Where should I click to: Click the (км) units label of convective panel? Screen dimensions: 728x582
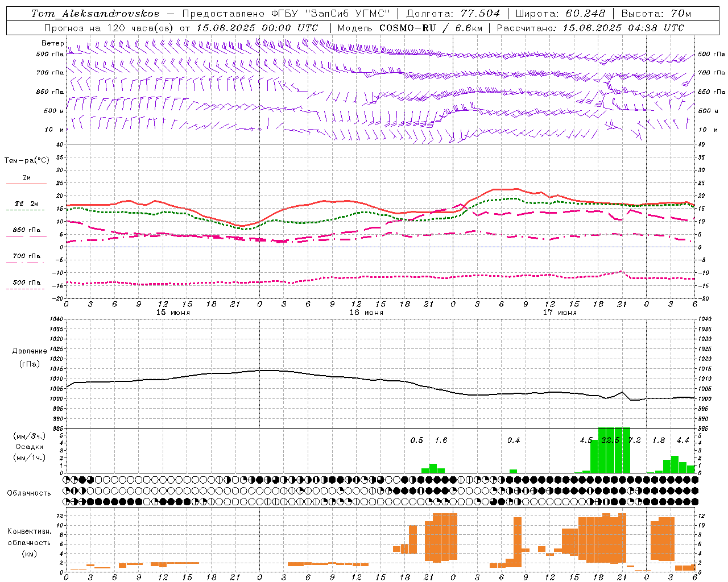tap(29, 554)
